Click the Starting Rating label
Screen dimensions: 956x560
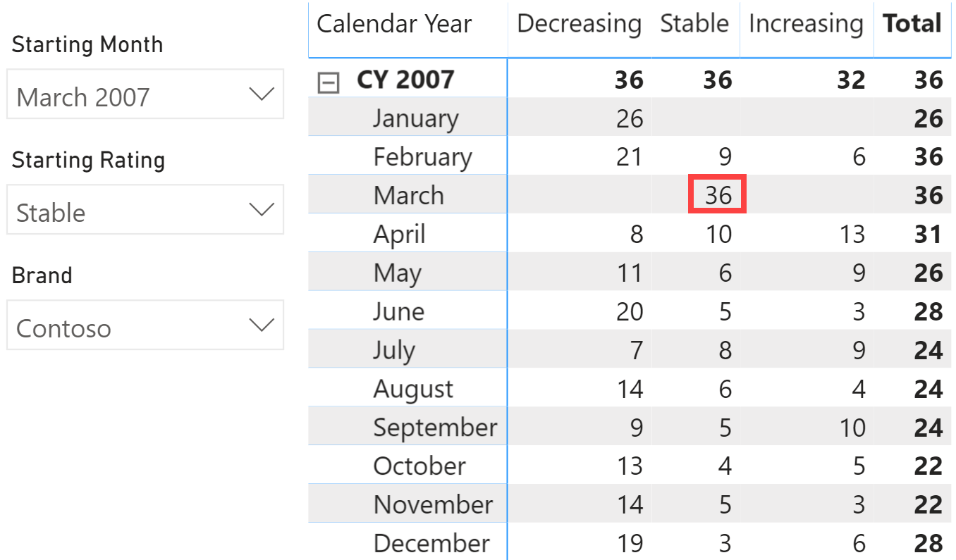tap(88, 161)
